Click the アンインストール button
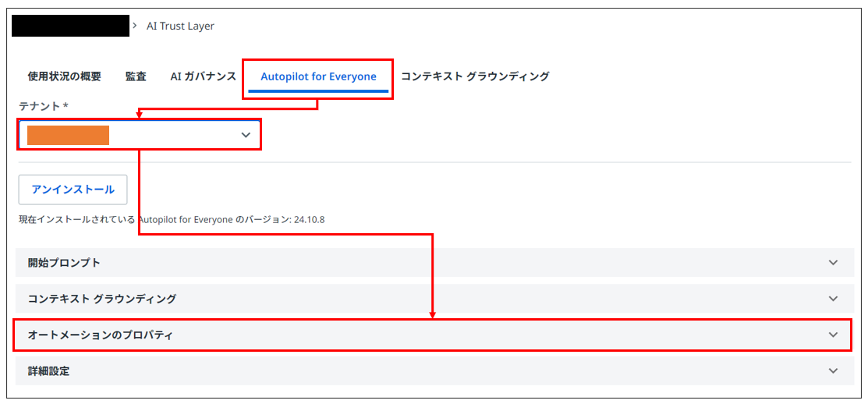 coord(73,190)
